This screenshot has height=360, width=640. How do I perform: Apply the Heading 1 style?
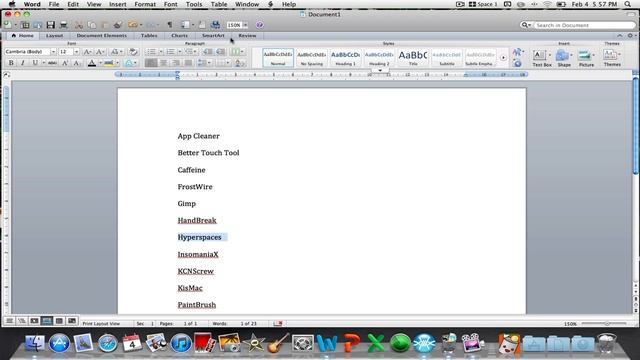345,58
